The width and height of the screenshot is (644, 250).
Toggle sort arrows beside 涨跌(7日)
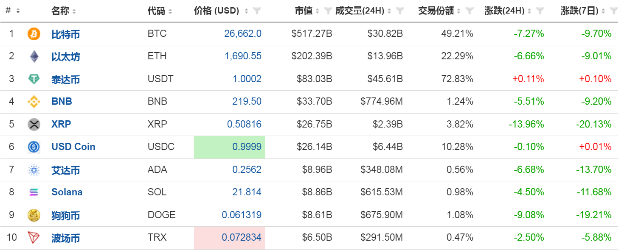tap(603, 11)
